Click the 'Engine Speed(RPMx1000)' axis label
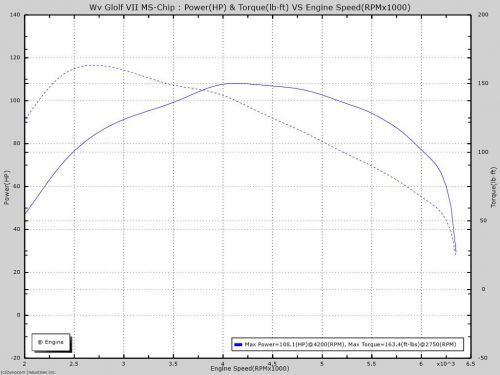The width and height of the screenshot is (500, 375). pos(250,368)
